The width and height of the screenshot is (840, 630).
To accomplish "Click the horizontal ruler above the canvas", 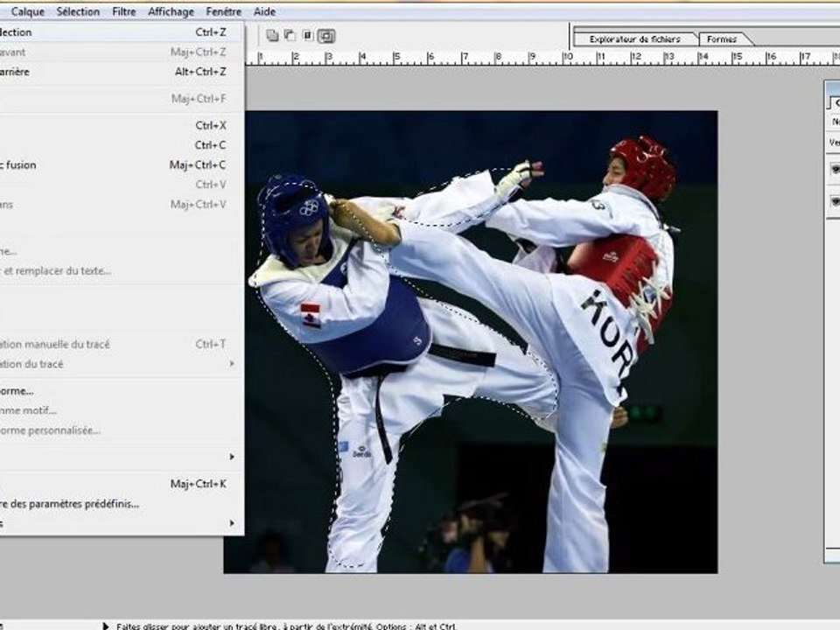I will (542, 58).
